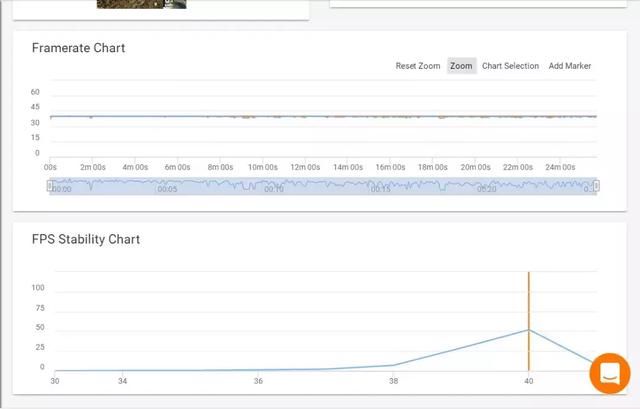Click the framerate line at 20m 00s

pos(475,116)
